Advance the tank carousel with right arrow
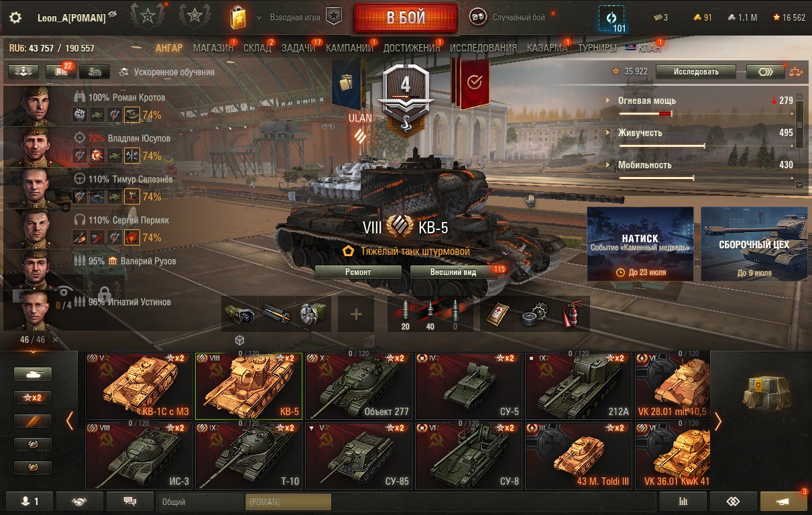 [718, 421]
